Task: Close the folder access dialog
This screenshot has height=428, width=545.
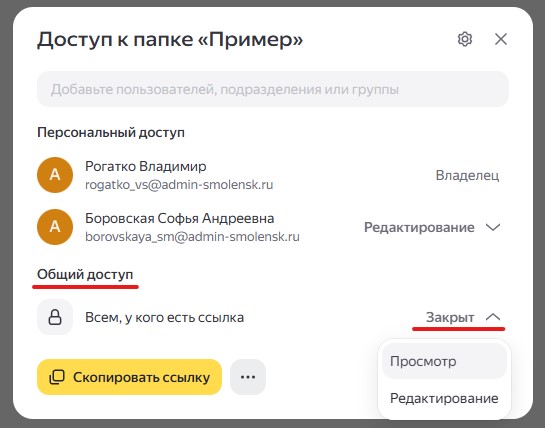Action: pyautogui.click(x=501, y=39)
